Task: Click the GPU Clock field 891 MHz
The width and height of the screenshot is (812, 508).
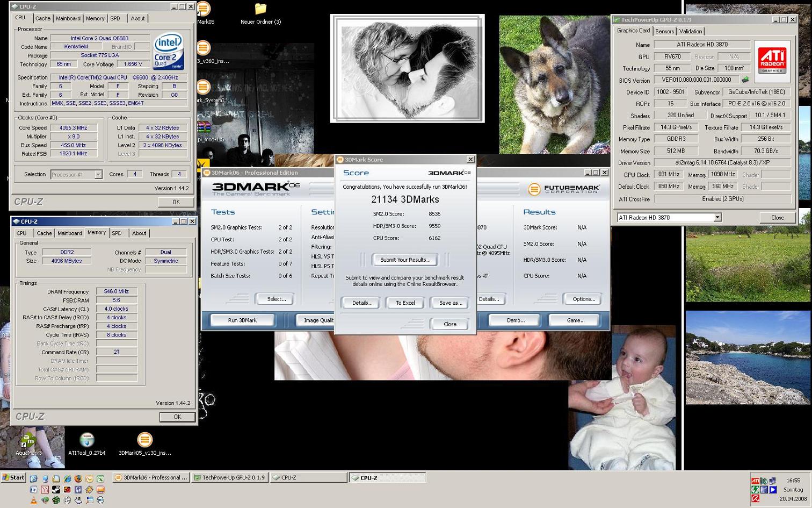Action: pyautogui.click(x=669, y=175)
